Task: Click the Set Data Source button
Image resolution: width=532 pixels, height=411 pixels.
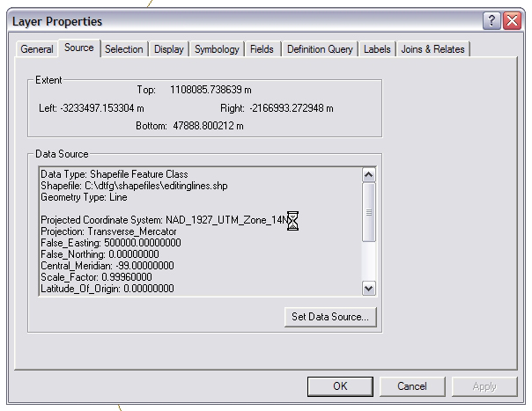Action: click(x=330, y=316)
